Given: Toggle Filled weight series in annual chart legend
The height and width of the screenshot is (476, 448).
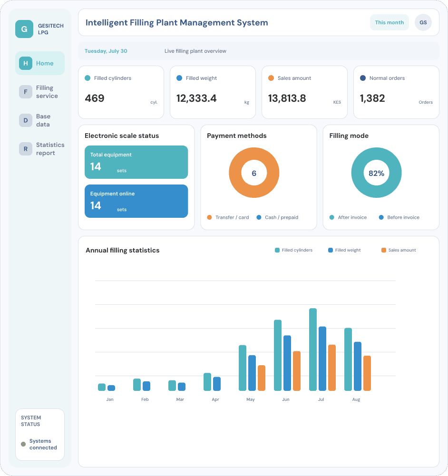Looking at the screenshot, I should pyautogui.click(x=344, y=250).
